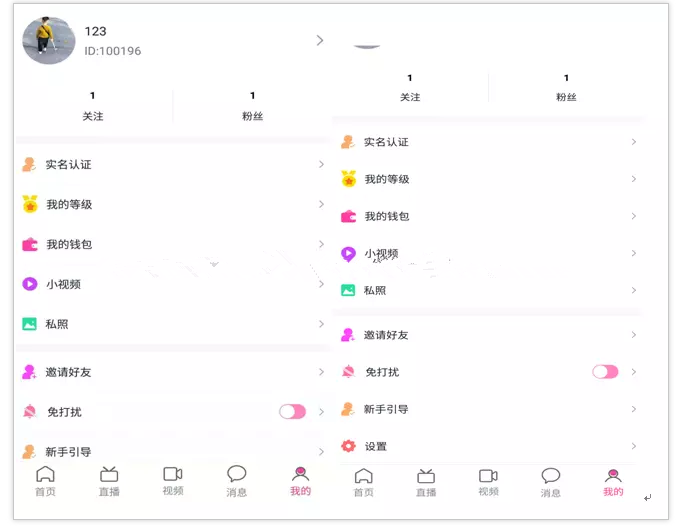Open user avatar photo of 123

[x=48, y=41]
